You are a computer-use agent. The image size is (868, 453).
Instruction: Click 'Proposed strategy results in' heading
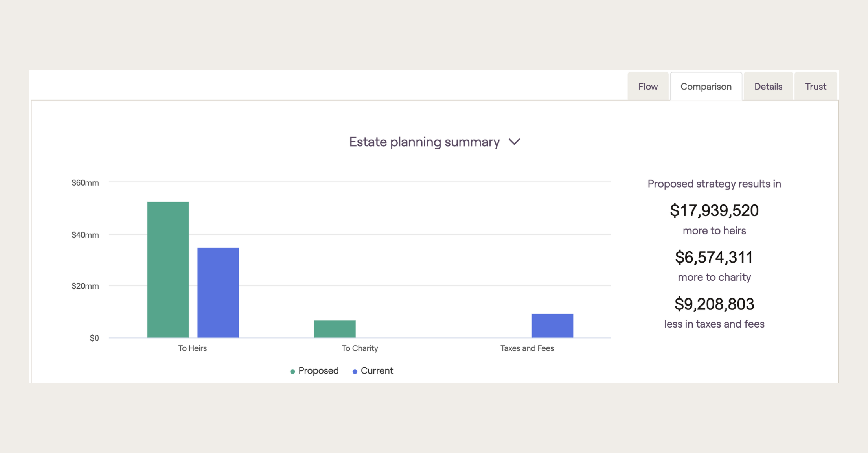pos(714,184)
